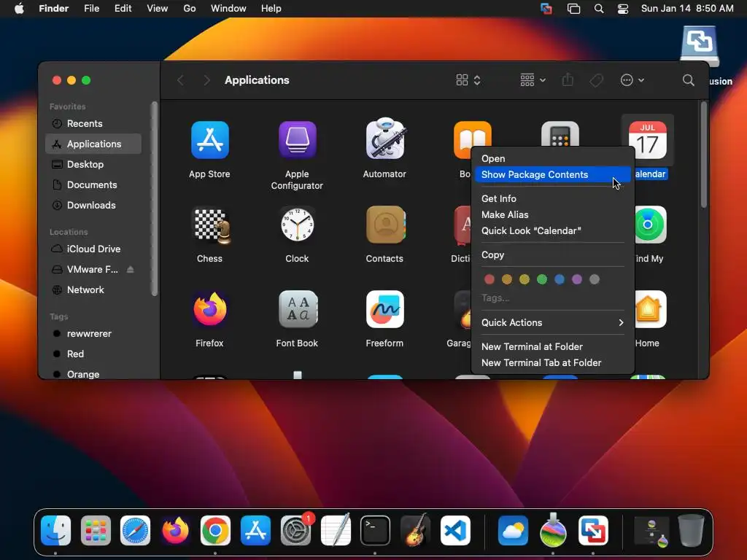
Task: Open the View menu in menu bar
Action: [158, 9]
